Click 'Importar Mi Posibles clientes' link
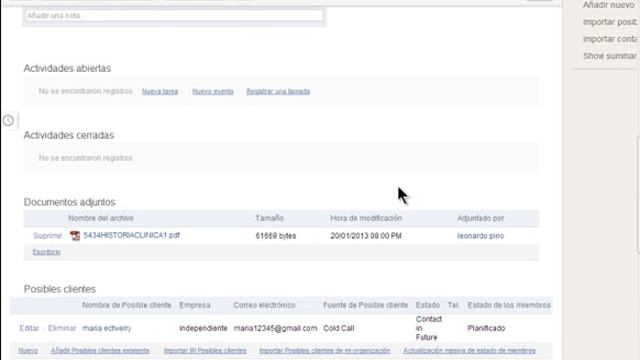Image resolution: width=640 pixels, height=360 pixels. pos(205,351)
